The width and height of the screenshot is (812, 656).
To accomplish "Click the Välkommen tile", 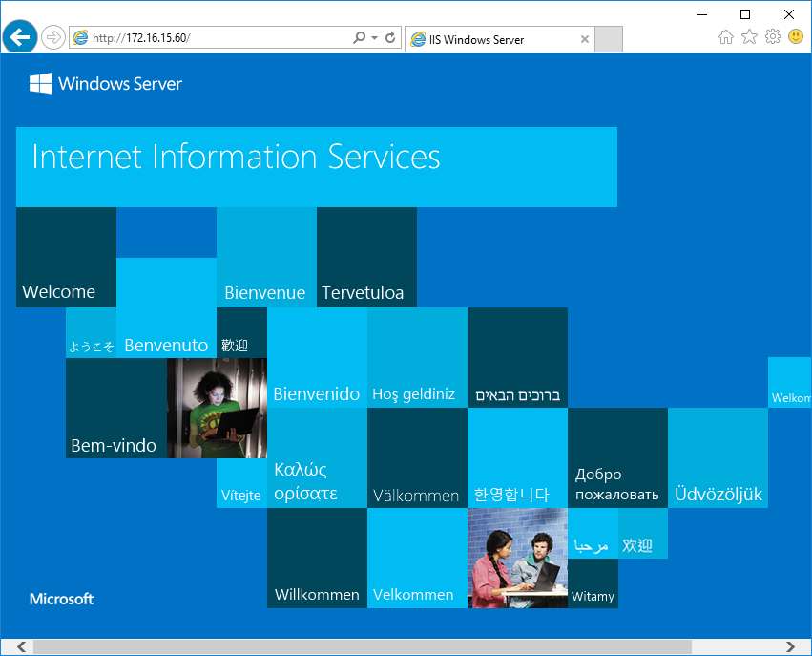I will [417, 457].
